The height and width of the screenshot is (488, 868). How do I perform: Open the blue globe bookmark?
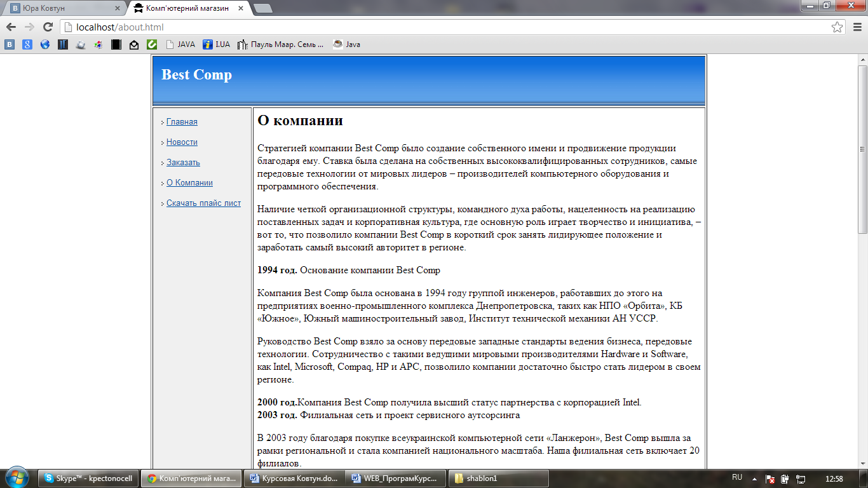[x=45, y=44]
